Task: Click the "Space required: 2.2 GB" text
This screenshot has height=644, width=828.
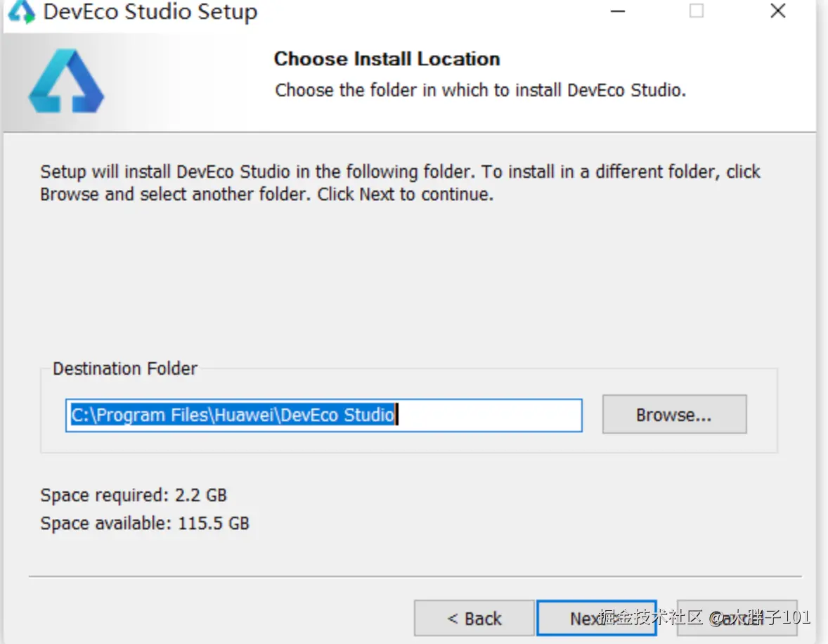Action: (x=134, y=496)
